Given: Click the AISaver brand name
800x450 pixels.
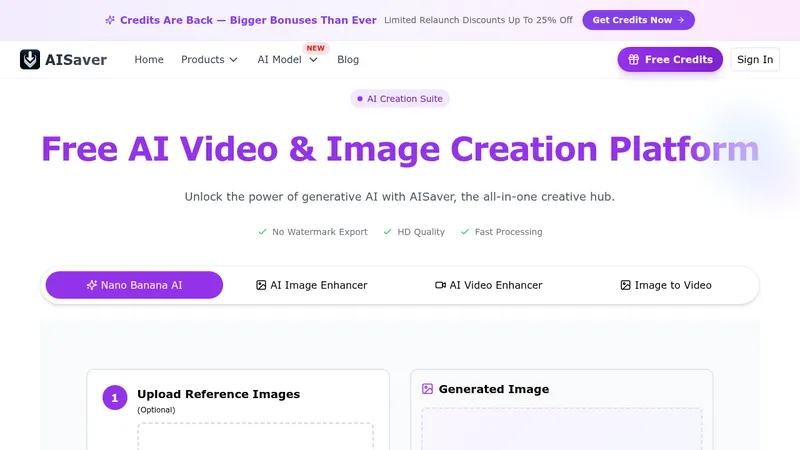Looking at the screenshot, I should pyautogui.click(x=76, y=60).
